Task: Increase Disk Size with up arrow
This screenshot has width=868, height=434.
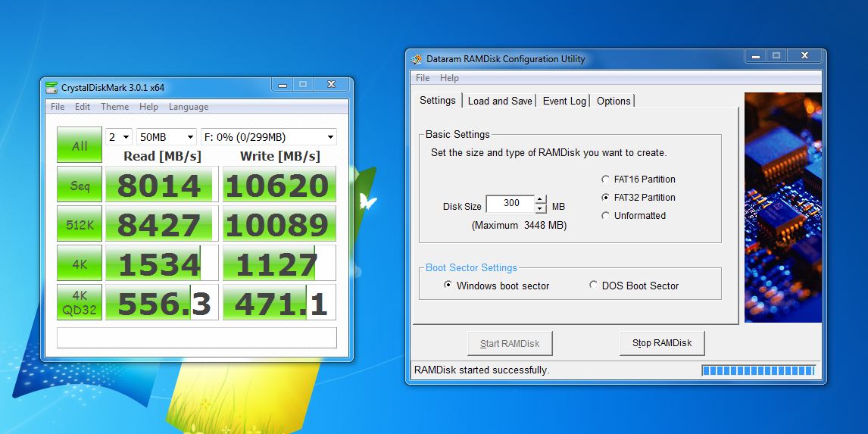Action: click(x=541, y=199)
